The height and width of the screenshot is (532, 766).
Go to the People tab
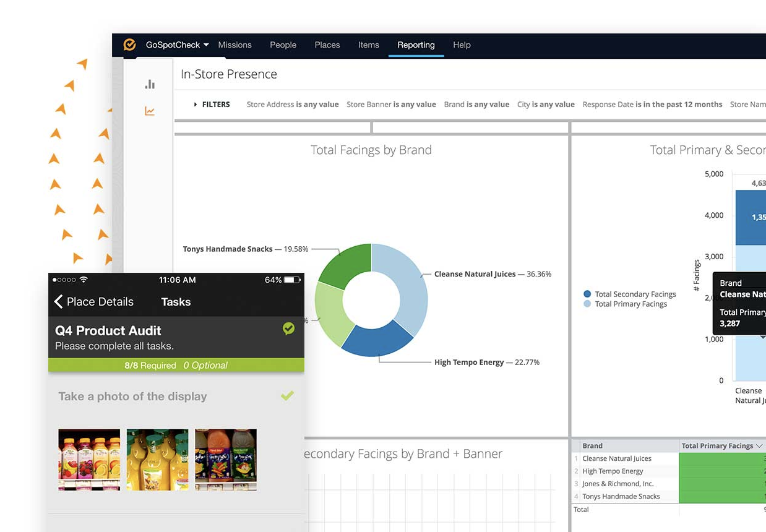point(283,45)
